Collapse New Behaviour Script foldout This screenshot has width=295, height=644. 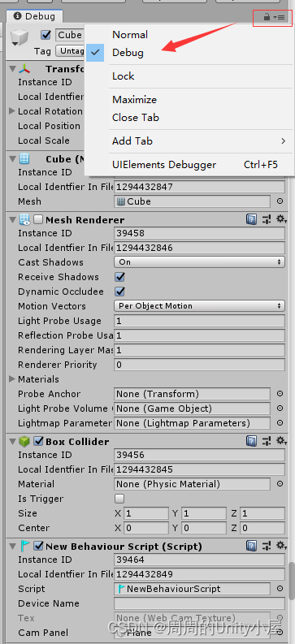coord(13,547)
